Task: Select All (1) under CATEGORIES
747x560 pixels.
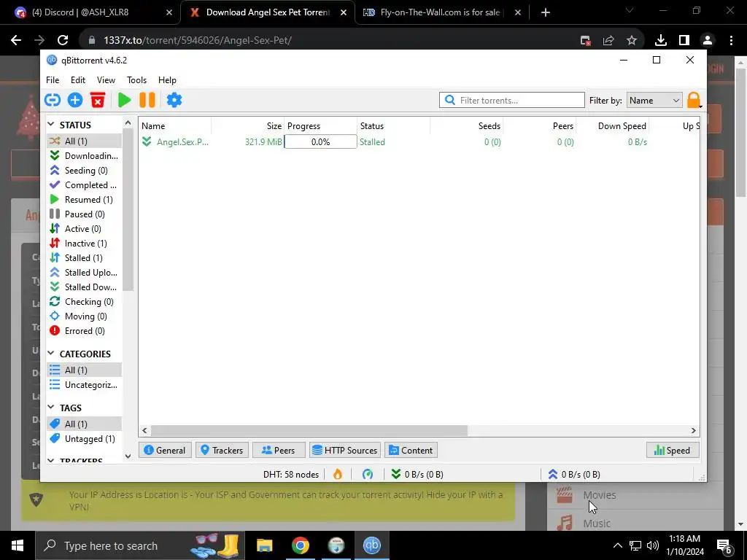Action: (x=85, y=370)
